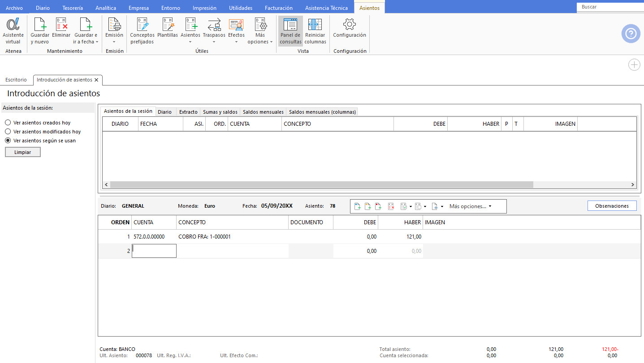Open the Archivo menu
Image resolution: width=644 pixels, height=363 pixels.
[14, 8]
